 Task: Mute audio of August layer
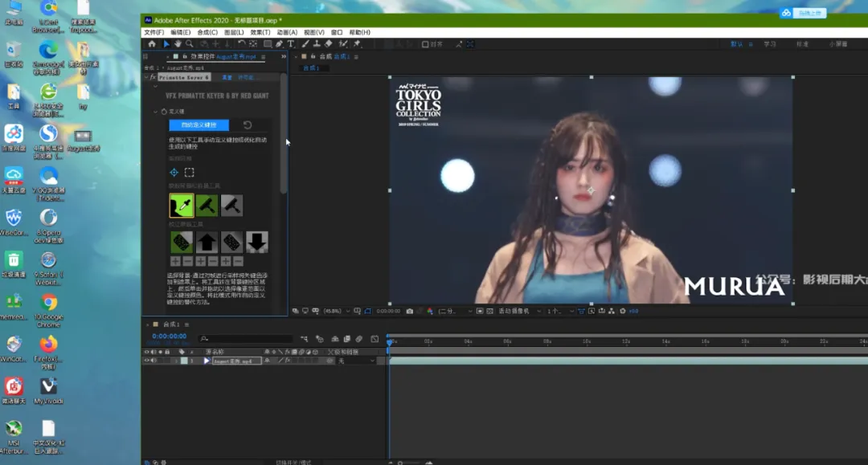[154, 361]
